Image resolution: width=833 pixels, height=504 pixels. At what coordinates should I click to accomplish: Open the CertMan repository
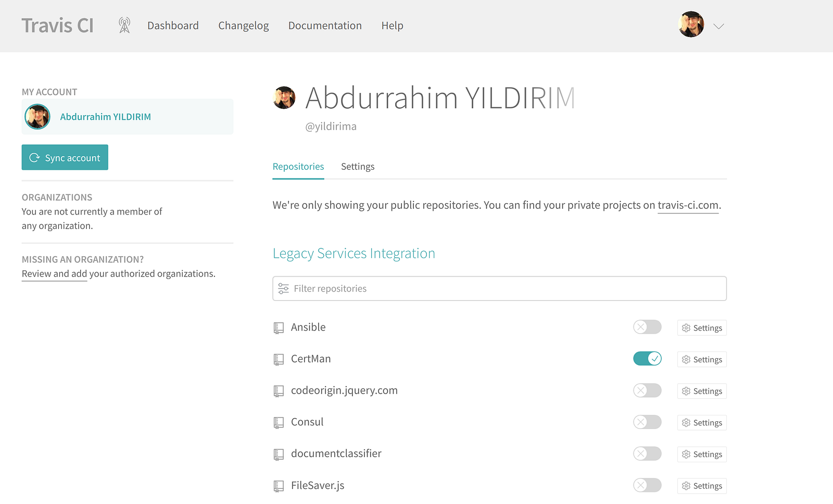(311, 359)
